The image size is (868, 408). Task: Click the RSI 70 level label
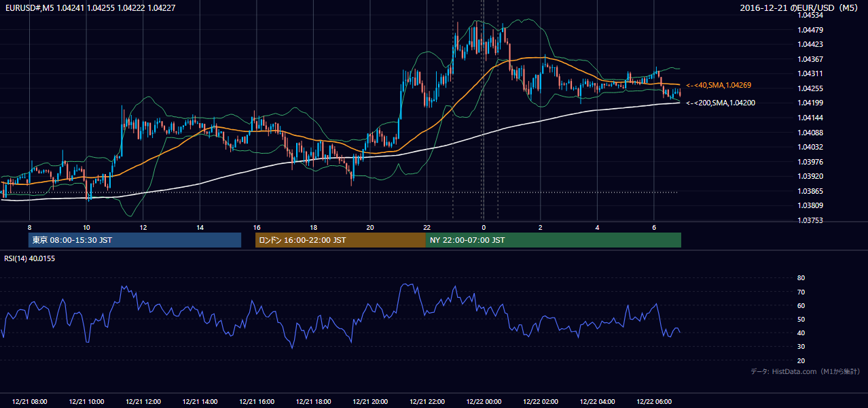801,292
